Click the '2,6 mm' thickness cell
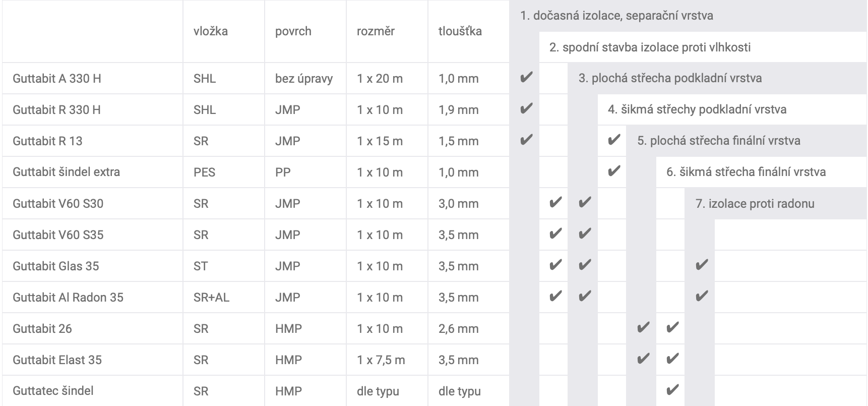868x406 pixels. click(x=459, y=329)
